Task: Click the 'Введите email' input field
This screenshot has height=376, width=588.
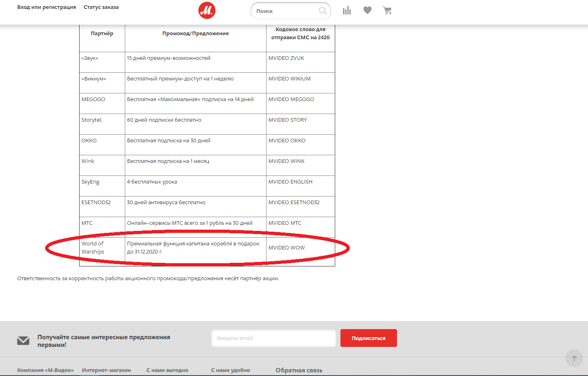Action: click(x=273, y=338)
